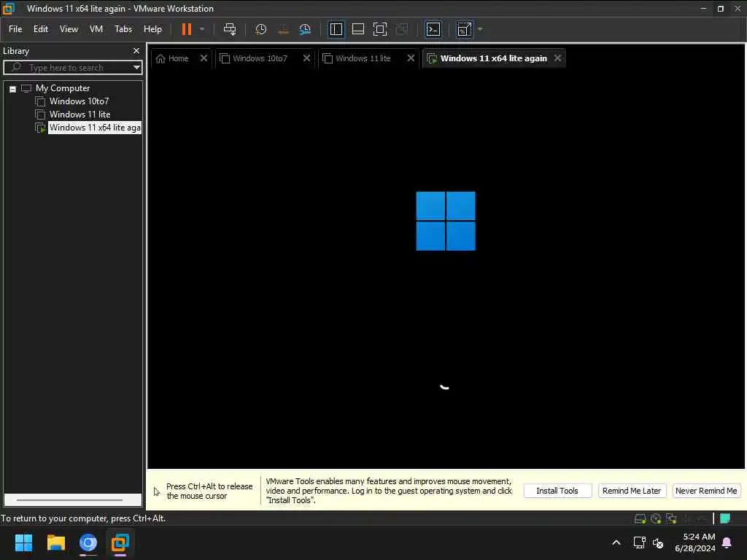Pause the running virtual machine
This screenshot has height=560, width=747.
[186, 29]
